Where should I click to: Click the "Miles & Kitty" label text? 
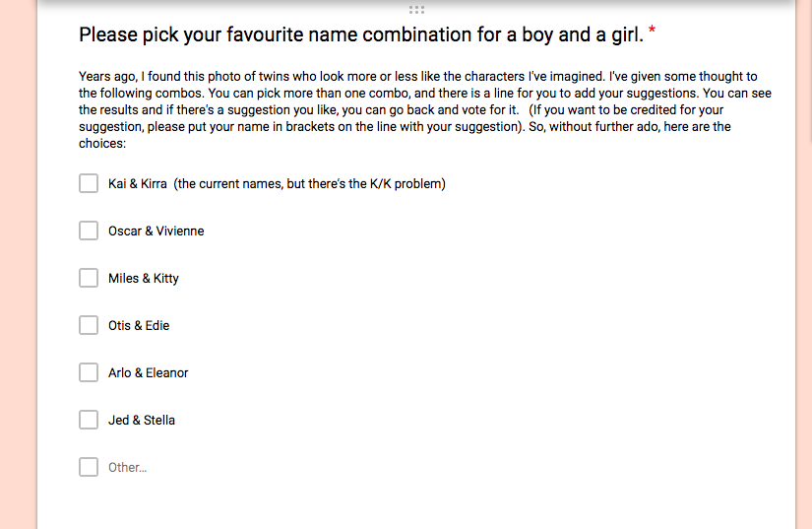tap(144, 278)
